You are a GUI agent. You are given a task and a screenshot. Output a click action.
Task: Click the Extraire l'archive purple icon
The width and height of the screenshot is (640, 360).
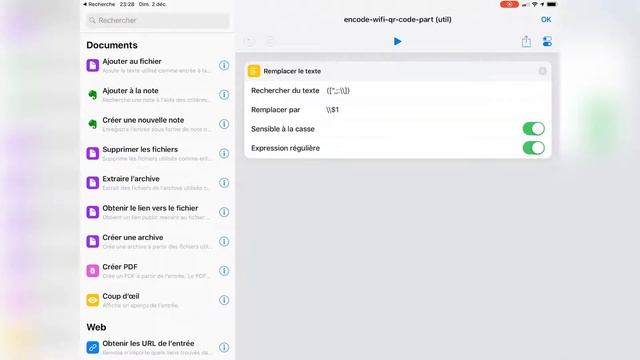pos(93,183)
